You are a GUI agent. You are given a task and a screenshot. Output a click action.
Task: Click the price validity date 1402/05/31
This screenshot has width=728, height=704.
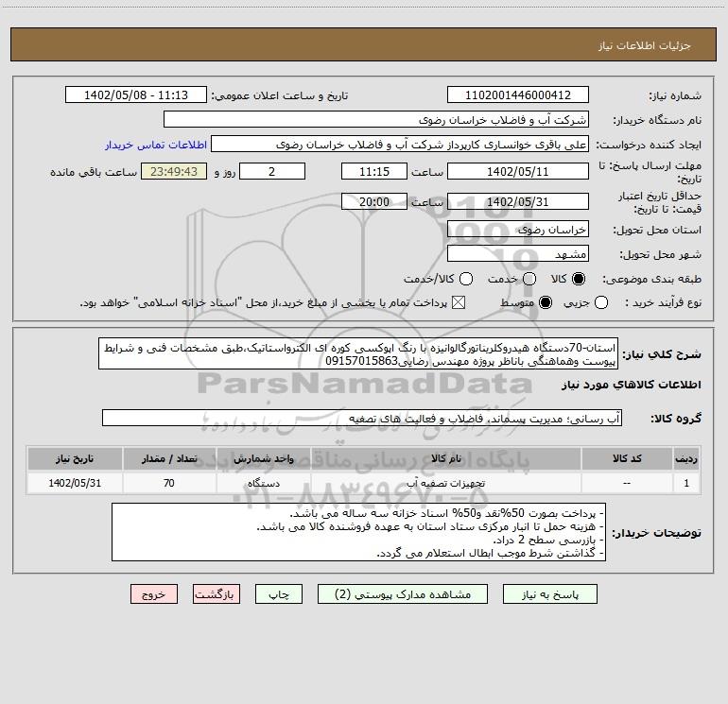518,201
